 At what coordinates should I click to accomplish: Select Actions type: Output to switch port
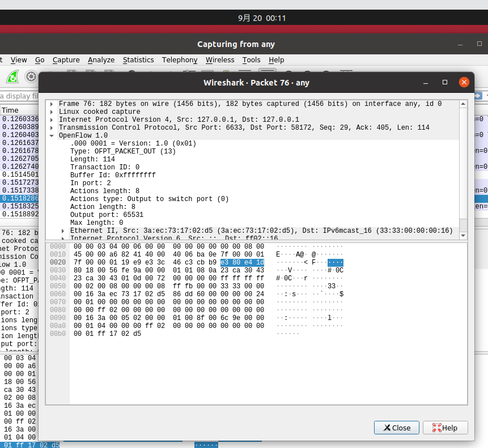point(150,199)
